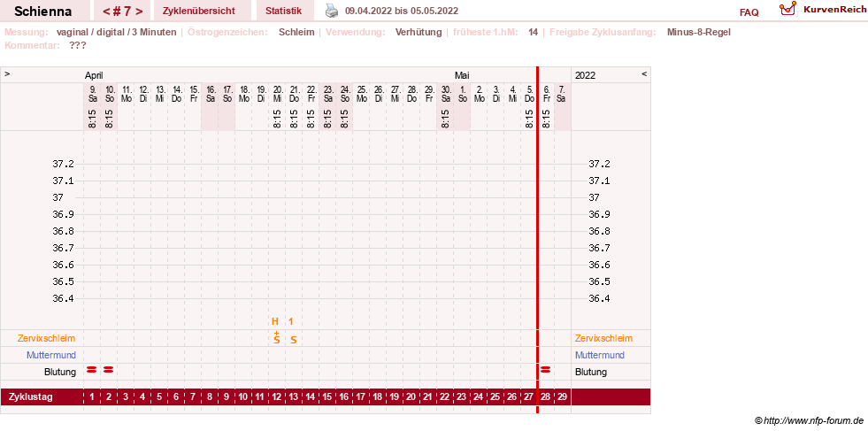Click the ??? comment text
Image resolution: width=868 pixels, height=431 pixels.
coord(78,45)
